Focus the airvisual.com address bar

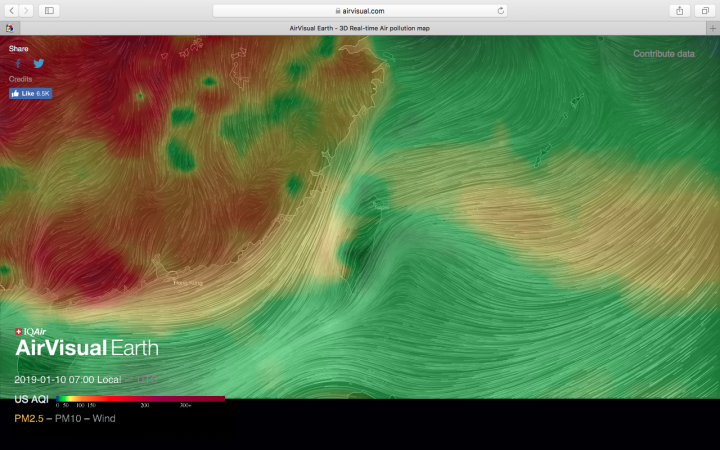360,11
